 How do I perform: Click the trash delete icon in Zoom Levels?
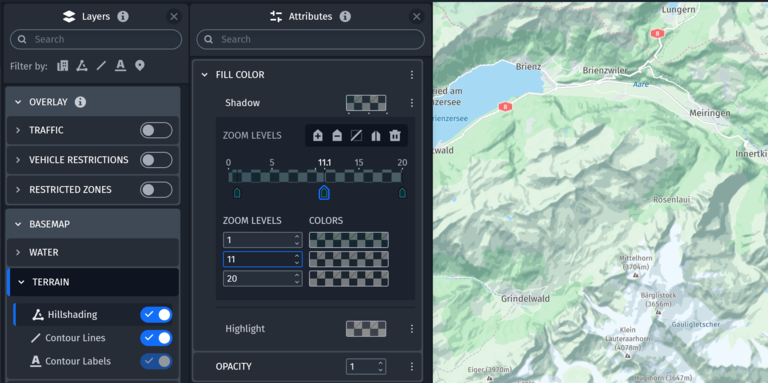[395, 136]
